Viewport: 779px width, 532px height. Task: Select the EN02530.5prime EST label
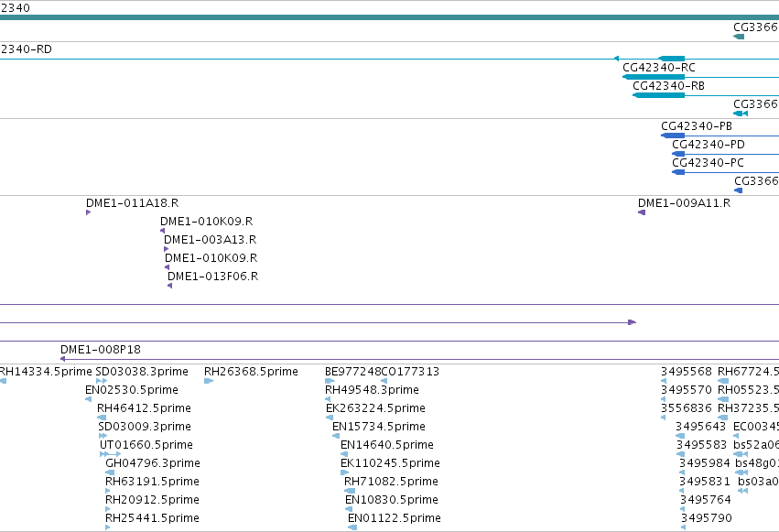132,390
